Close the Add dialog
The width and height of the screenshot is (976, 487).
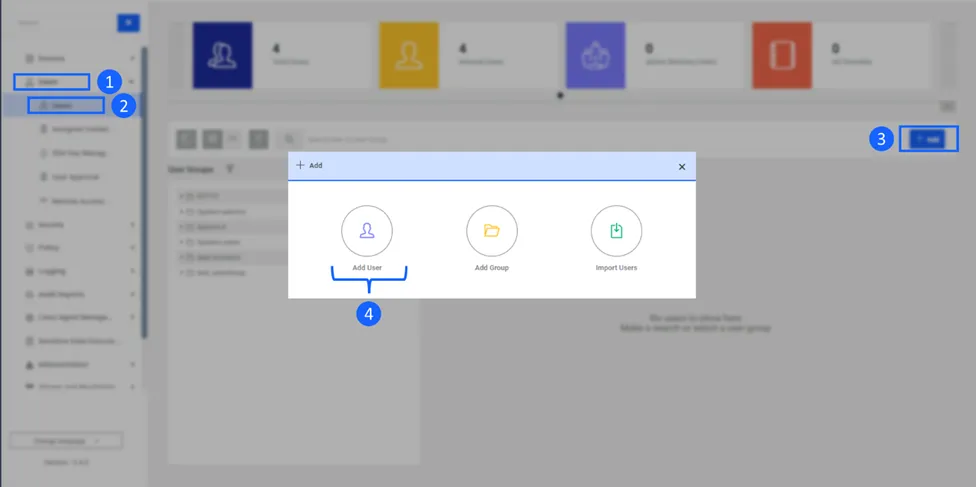[682, 167]
